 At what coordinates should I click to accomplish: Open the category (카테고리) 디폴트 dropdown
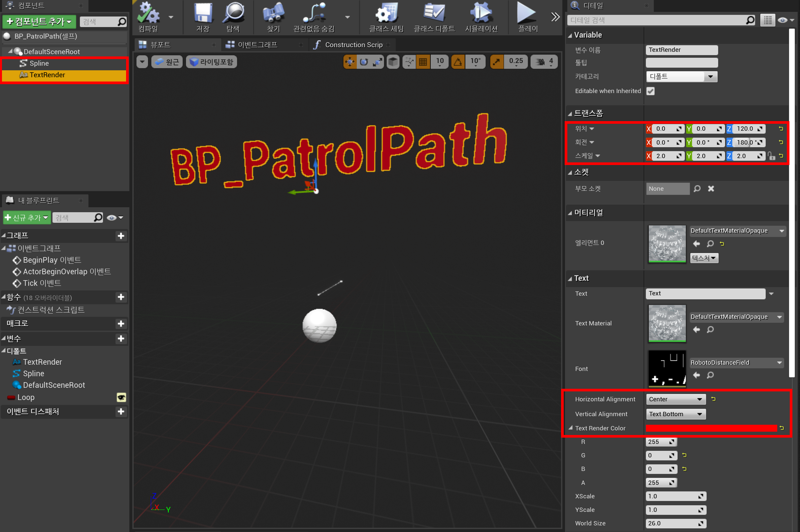[x=681, y=77]
